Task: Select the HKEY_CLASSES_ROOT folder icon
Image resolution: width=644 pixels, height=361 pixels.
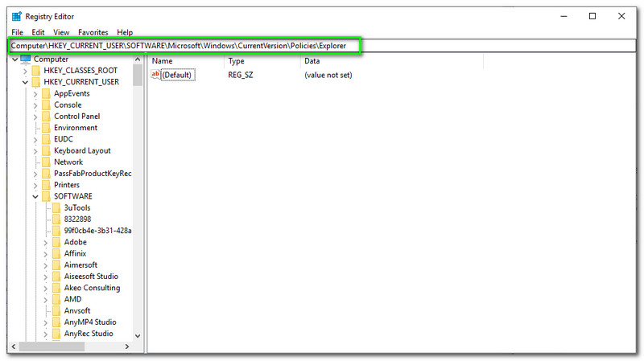Action: [36, 71]
